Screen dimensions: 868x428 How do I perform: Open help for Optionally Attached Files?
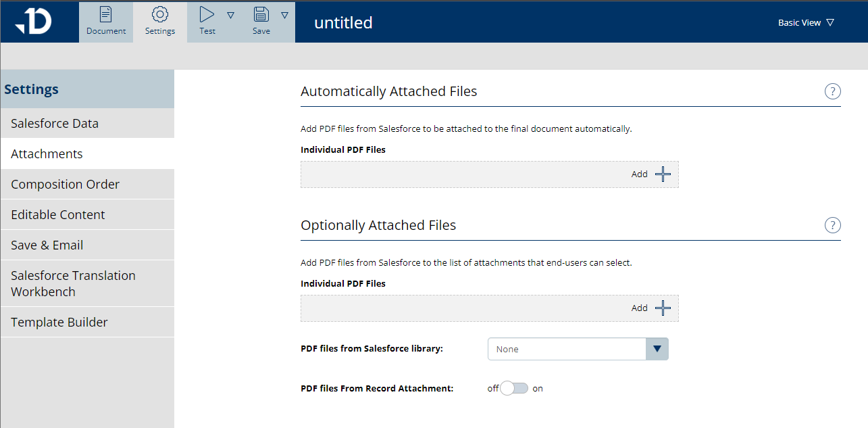832,225
